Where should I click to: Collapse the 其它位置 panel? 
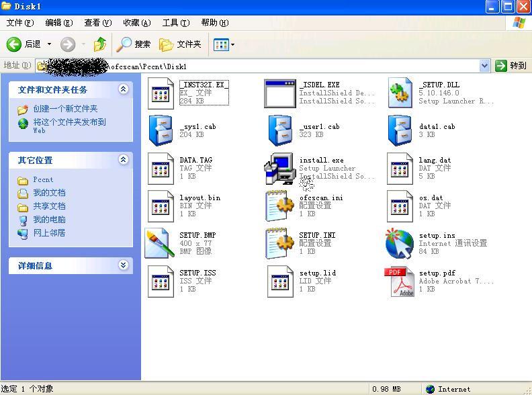click(124, 159)
